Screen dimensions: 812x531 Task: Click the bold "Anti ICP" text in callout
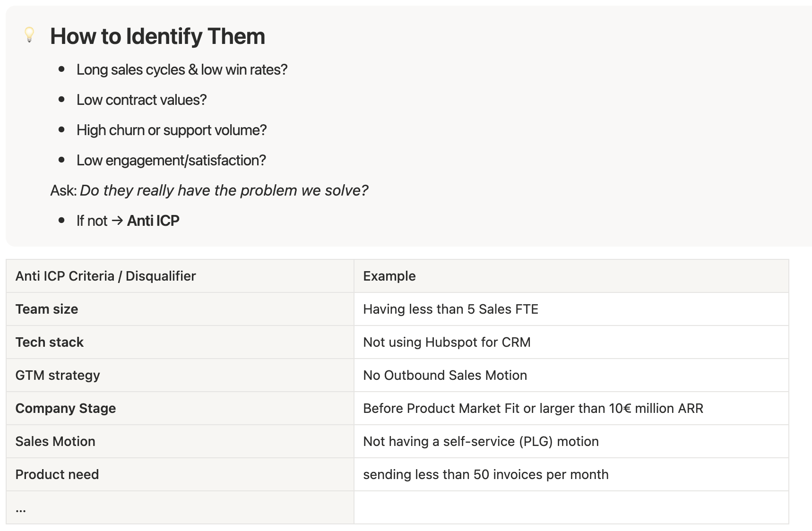click(153, 221)
